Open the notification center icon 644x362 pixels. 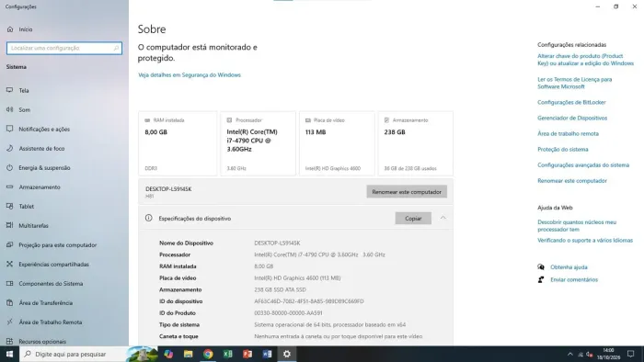(x=631, y=354)
